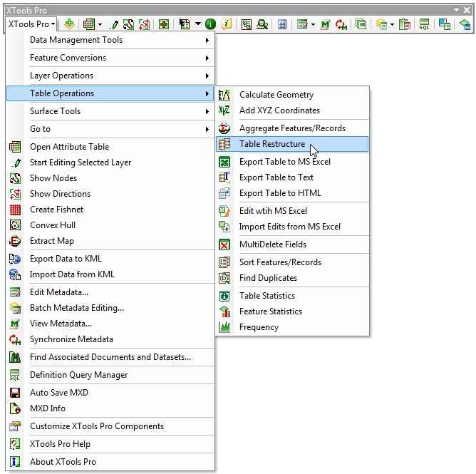
Task: Choose Edit wtih MS Excel
Action: click(x=292, y=211)
